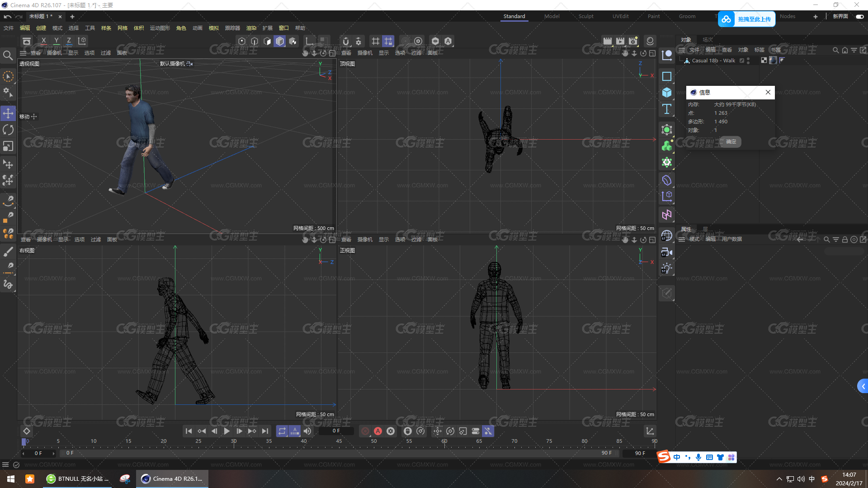This screenshot has width=868, height=488.
Task: Click the timeline range bar ending 90 F
Action: 339,453
